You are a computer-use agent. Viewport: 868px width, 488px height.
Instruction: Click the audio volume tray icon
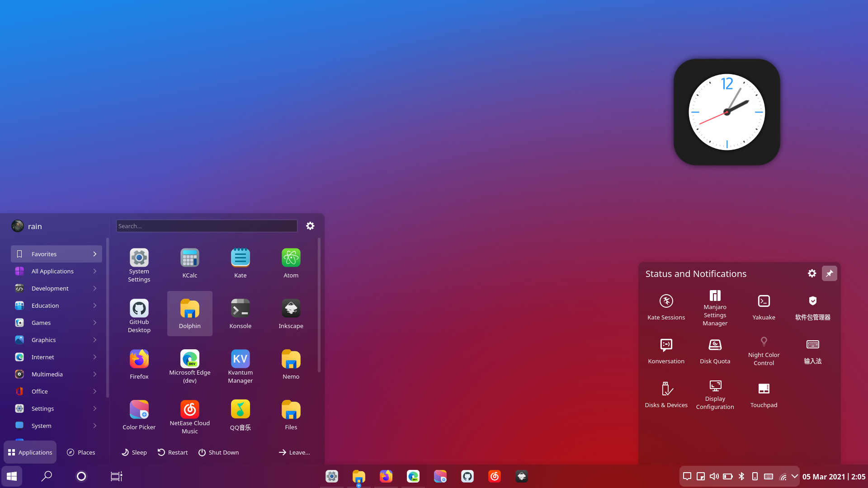pyautogui.click(x=714, y=476)
